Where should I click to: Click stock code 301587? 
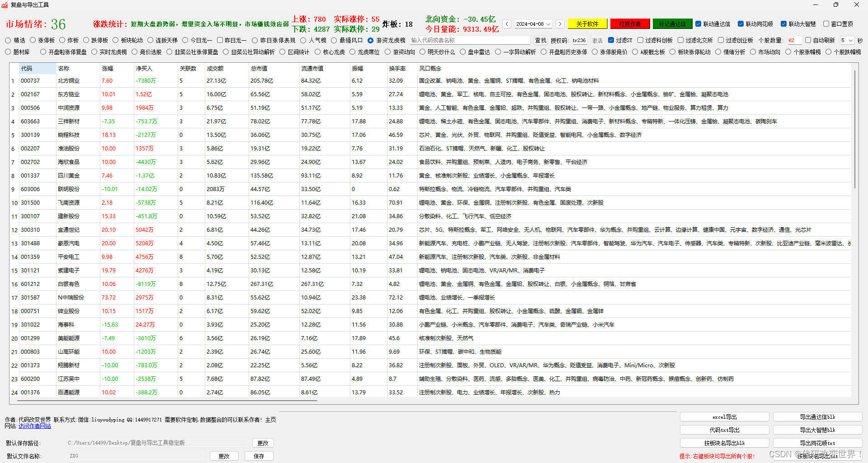tap(30, 298)
